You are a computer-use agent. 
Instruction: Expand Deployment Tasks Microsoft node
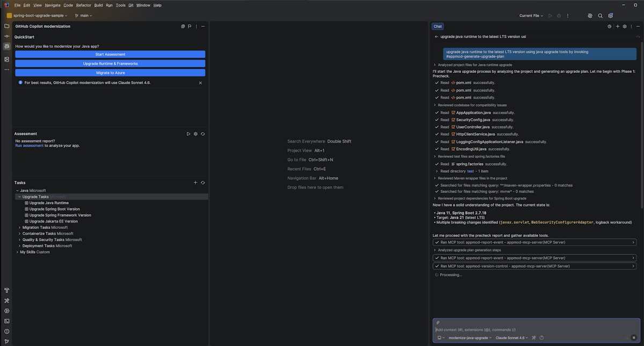coord(20,246)
